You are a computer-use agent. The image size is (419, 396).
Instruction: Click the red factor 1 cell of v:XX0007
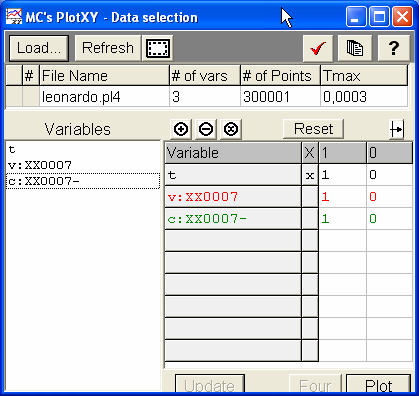point(343,197)
